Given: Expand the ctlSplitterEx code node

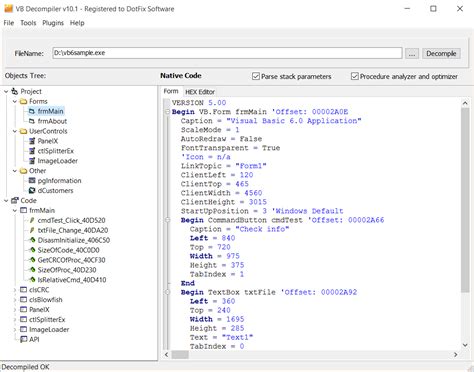Looking at the screenshot, I should [15, 319].
